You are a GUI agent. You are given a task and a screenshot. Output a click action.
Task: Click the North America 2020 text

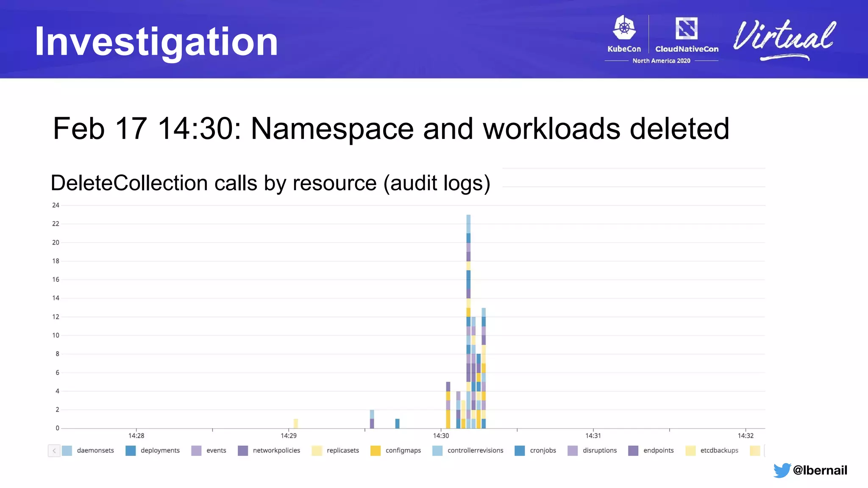[x=661, y=61]
